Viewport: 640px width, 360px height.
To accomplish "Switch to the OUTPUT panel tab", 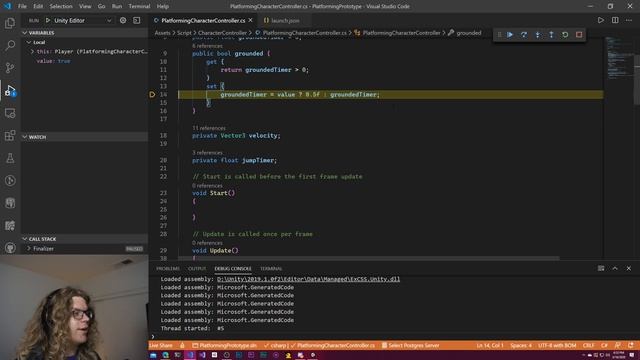I will (197, 269).
